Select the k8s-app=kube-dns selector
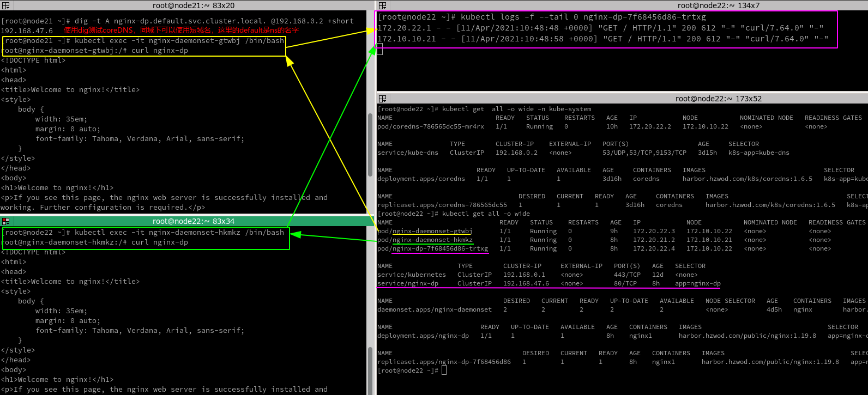The height and width of the screenshot is (395, 868). click(x=759, y=153)
